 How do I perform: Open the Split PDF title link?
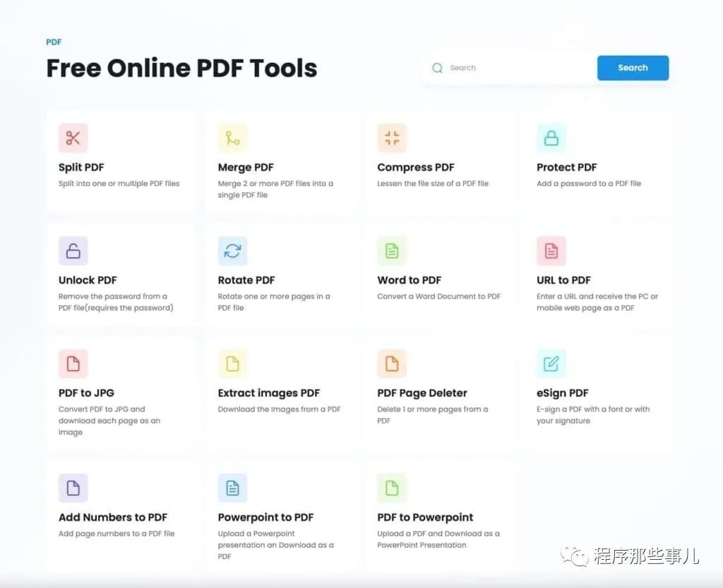coord(81,167)
